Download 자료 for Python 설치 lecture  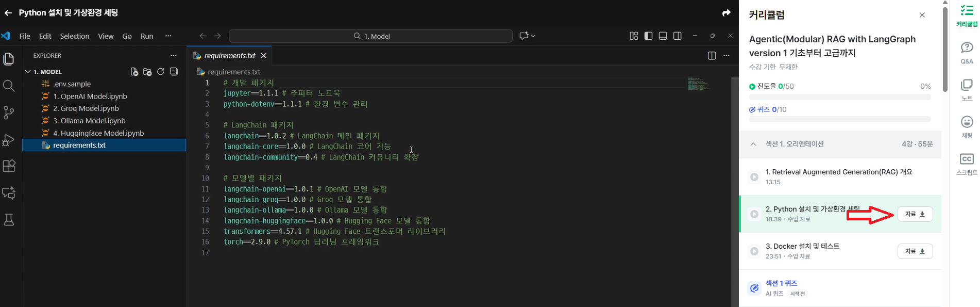915,214
